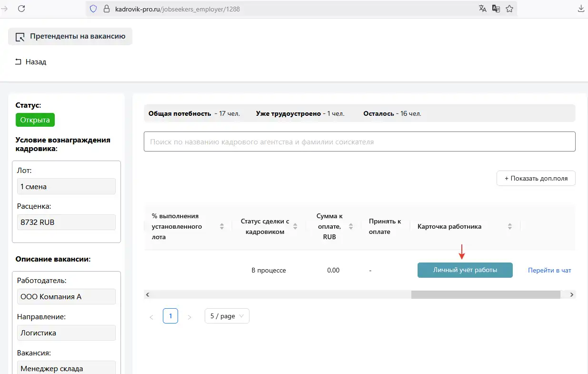Viewport: 588px width, 374px height.
Task: Go back using the Назад link
Action: 31,62
